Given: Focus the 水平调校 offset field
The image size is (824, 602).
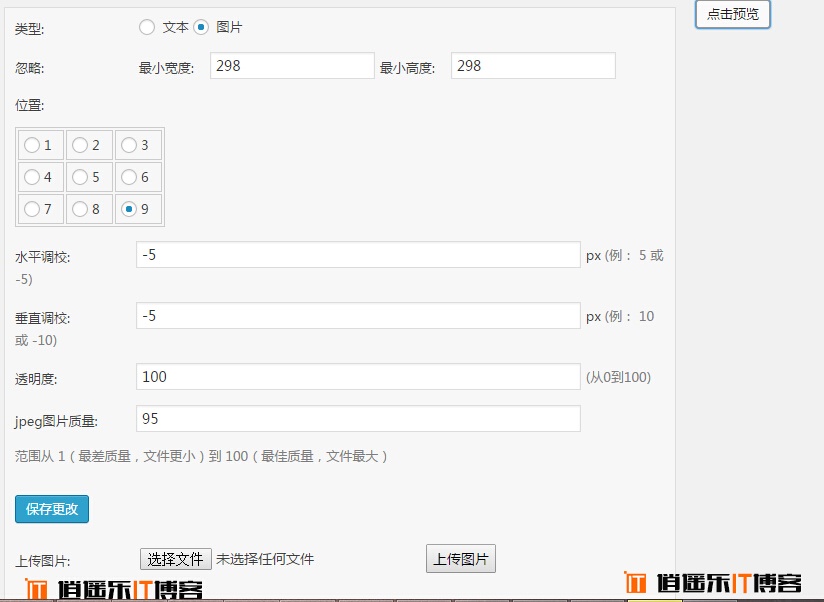Looking at the screenshot, I should [358, 255].
